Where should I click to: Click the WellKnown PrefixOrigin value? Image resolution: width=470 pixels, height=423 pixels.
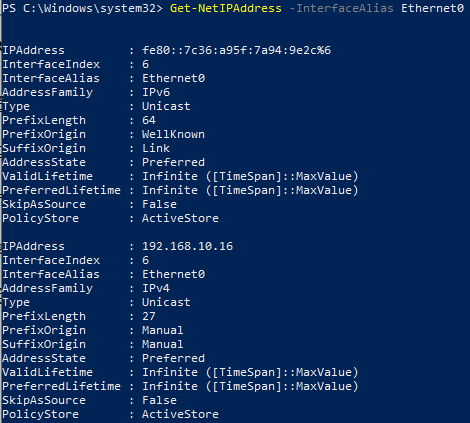pos(173,134)
